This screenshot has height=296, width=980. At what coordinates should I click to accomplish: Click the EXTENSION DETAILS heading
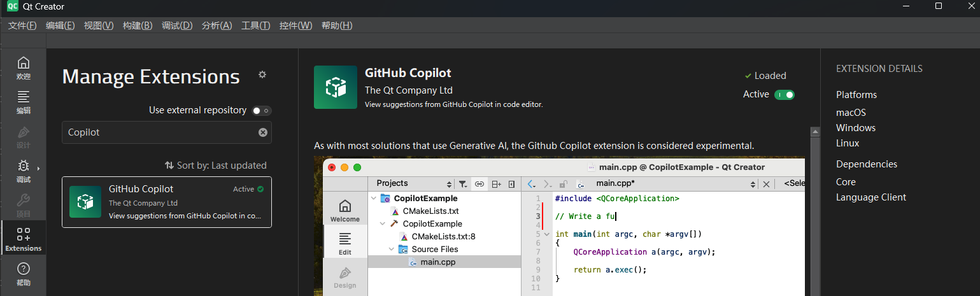pyautogui.click(x=879, y=69)
